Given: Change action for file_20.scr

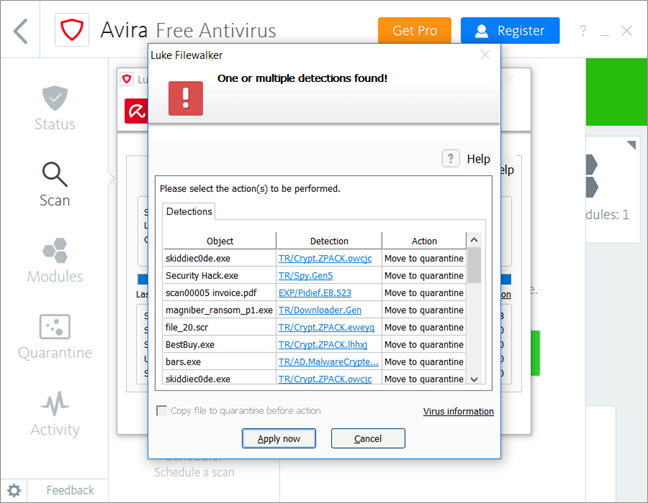Looking at the screenshot, I should pos(424,328).
